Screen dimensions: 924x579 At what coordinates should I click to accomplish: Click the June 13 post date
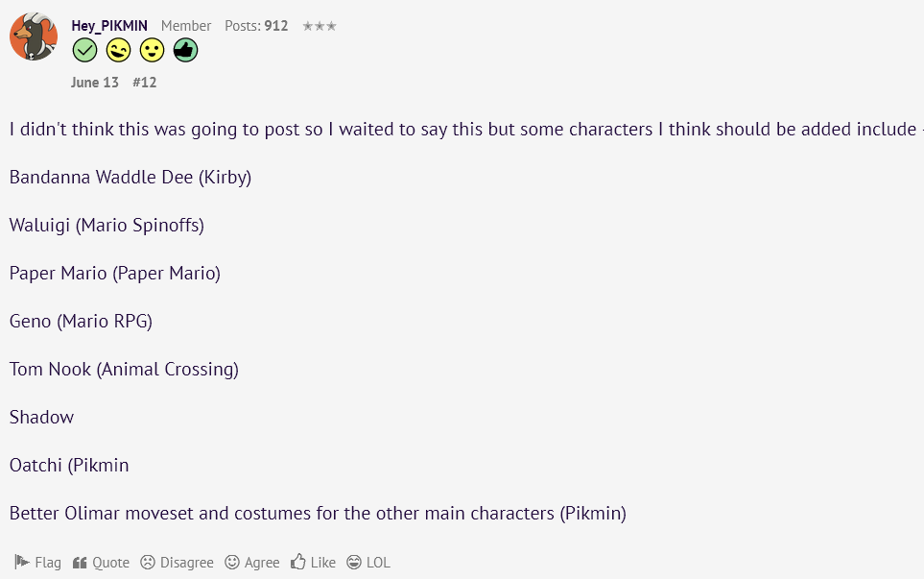pos(95,83)
